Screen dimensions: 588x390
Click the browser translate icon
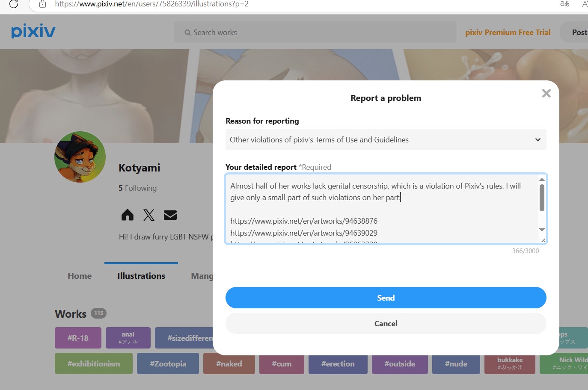(565, 4)
